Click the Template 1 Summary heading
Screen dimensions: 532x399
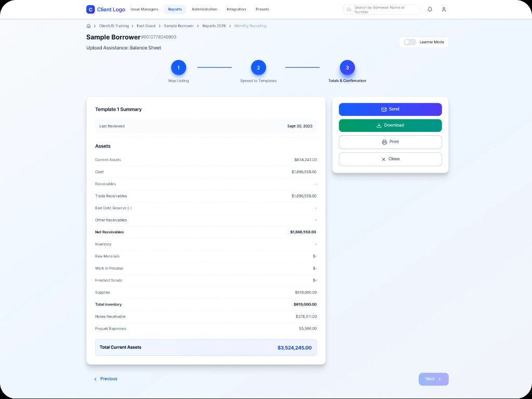pyautogui.click(x=118, y=109)
